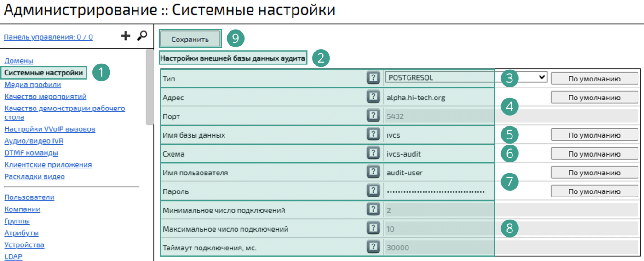Image resolution: width=644 pixels, height=261 pixels.
Task: Click the Панель управления link
Action: 48,37
